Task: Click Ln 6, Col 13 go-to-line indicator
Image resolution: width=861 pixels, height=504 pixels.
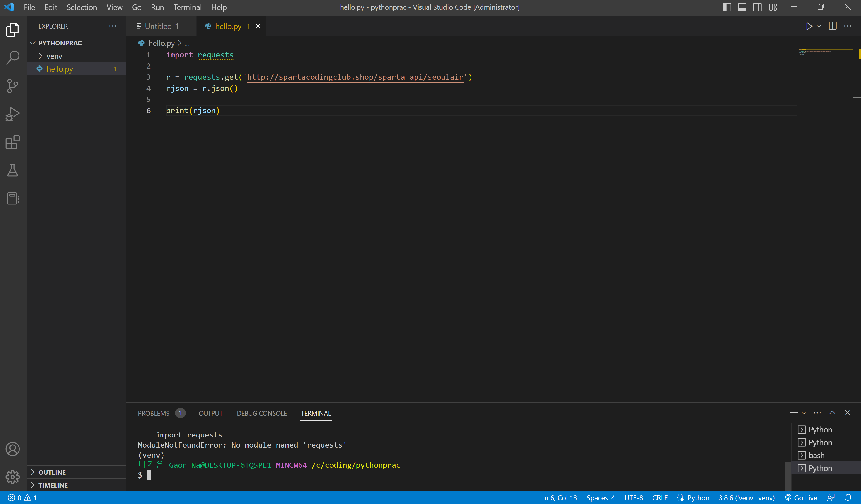Action: pos(559,498)
